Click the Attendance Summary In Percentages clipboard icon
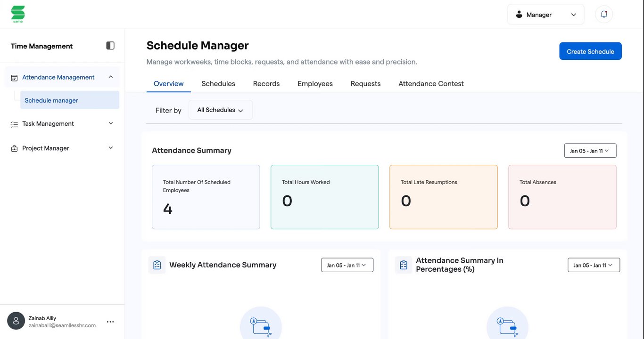This screenshot has width=644, height=339. [x=404, y=265]
